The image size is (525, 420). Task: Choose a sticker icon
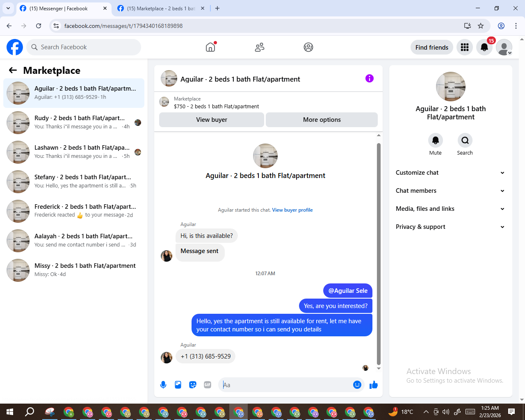coord(193,385)
